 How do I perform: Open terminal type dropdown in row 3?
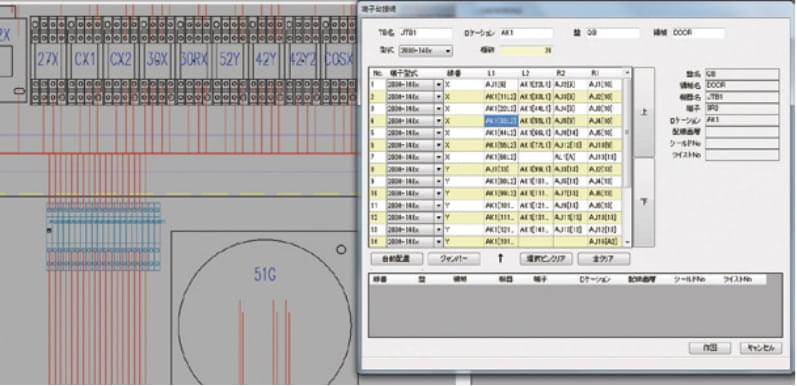[439, 108]
